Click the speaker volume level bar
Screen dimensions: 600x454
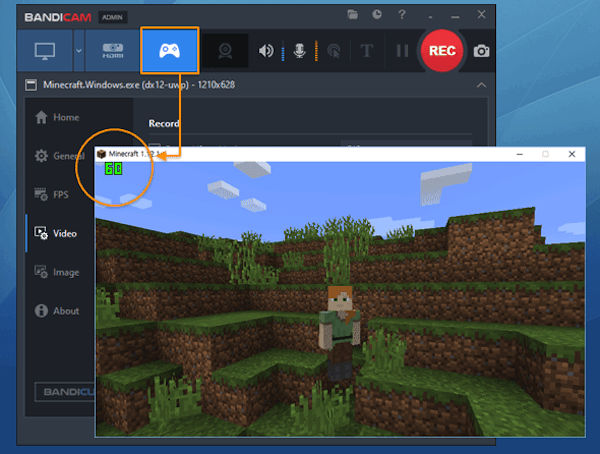(283, 51)
